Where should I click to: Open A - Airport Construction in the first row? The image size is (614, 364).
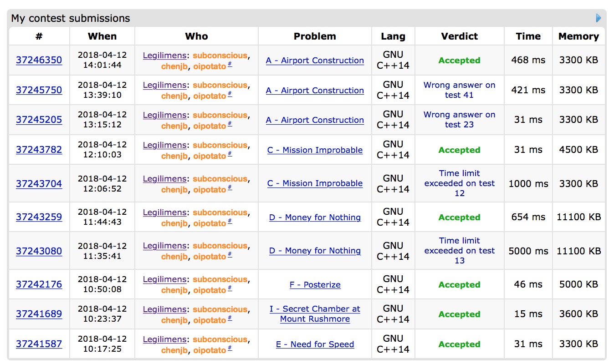315,61
